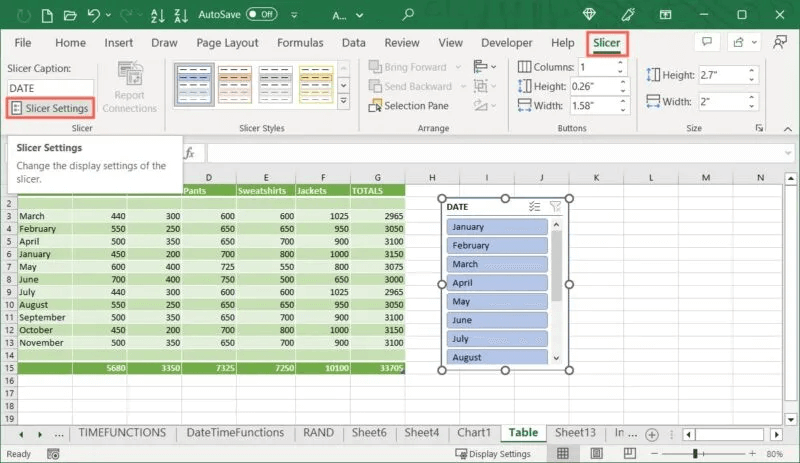Click the Selection Pane button
800x463 pixels.
pos(408,106)
